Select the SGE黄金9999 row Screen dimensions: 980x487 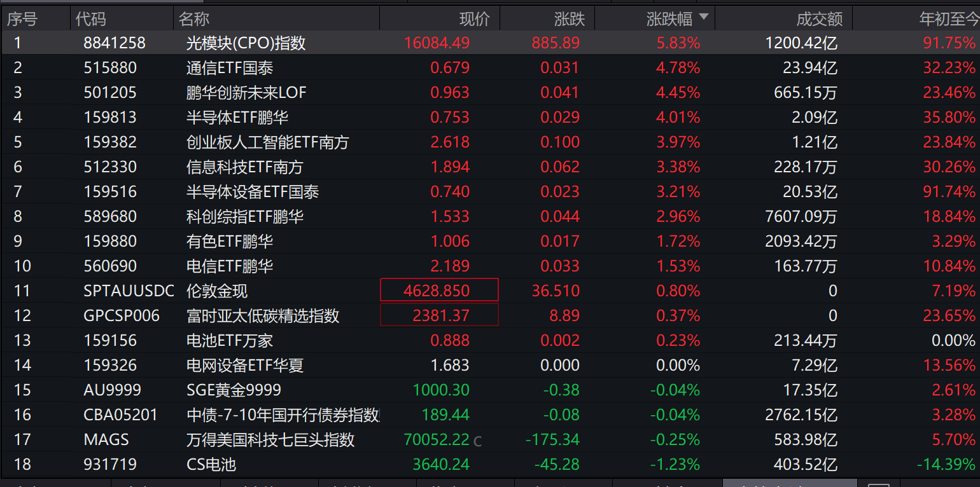pos(490,390)
